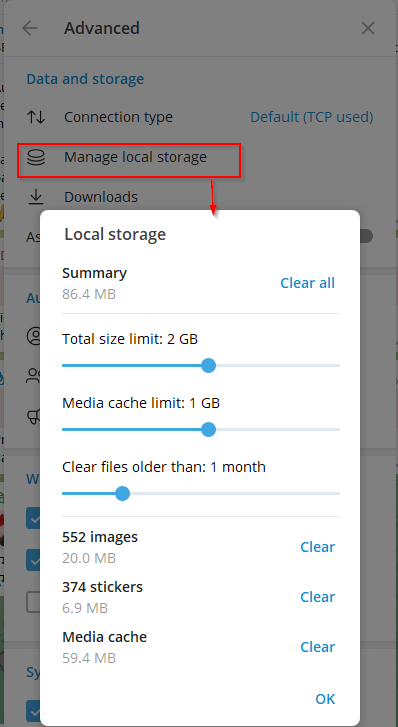Image resolution: width=398 pixels, height=727 pixels.
Task: Click the right end of Total size limit track
Action: tap(337, 365)
